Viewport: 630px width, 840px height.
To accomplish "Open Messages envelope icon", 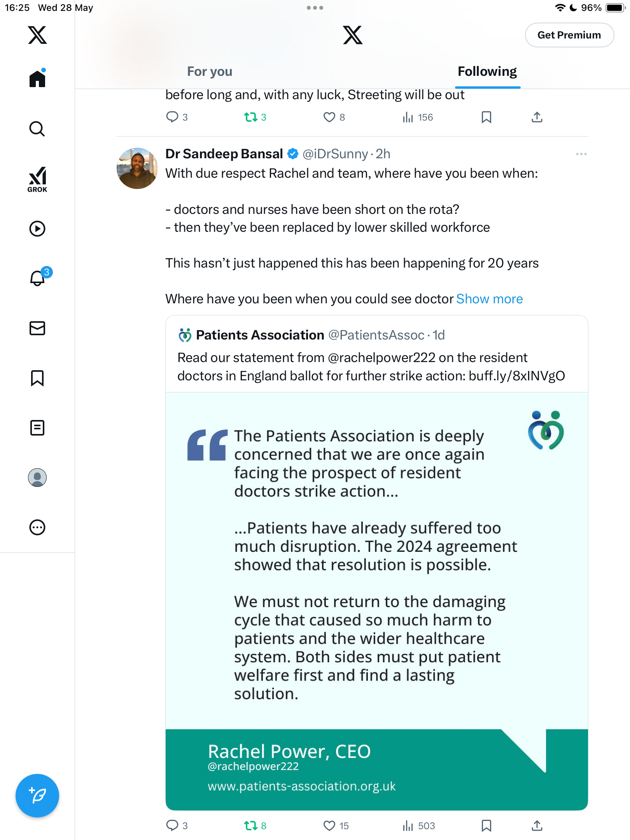I will [37, 328].
